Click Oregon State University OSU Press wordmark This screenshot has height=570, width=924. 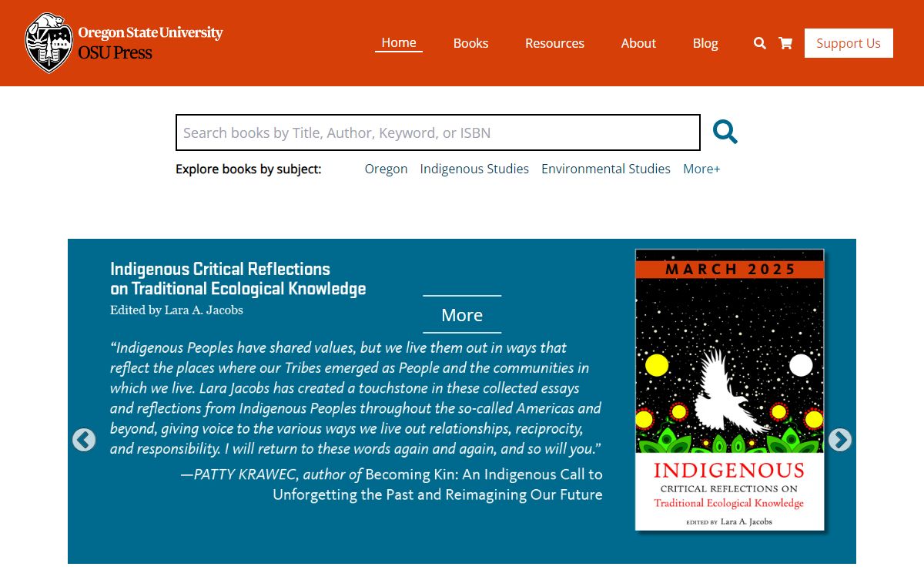pyautogui.click(x=150, y=43)
